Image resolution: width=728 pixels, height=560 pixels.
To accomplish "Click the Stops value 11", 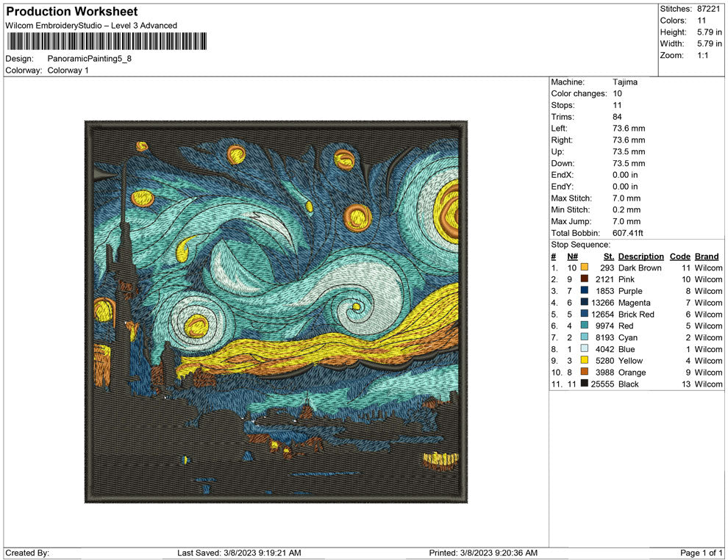I will 616,105.
